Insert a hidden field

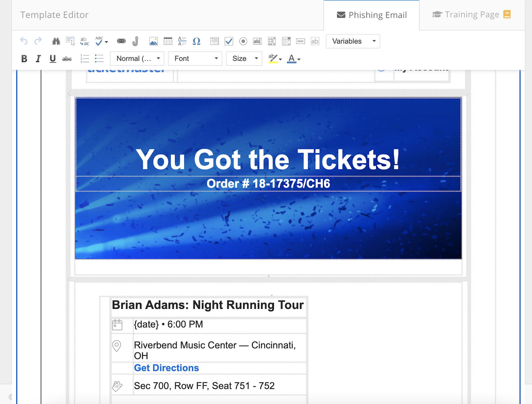tap(315, 41)
